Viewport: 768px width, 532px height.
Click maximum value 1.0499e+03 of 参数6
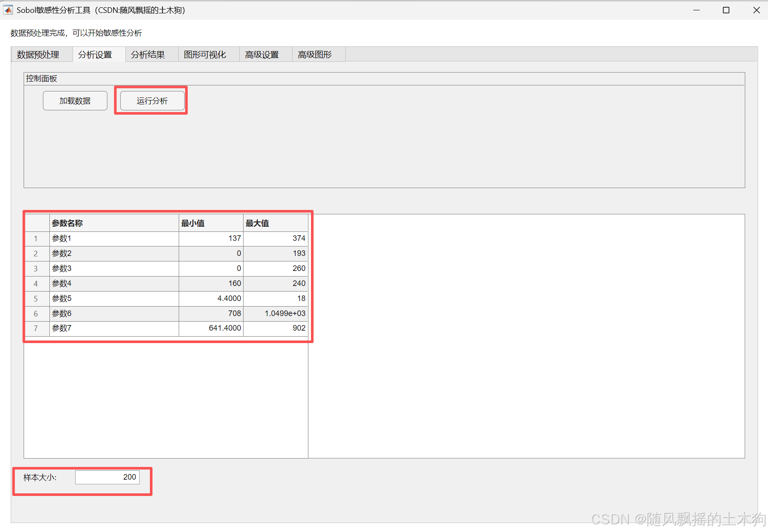click(275, 314)
